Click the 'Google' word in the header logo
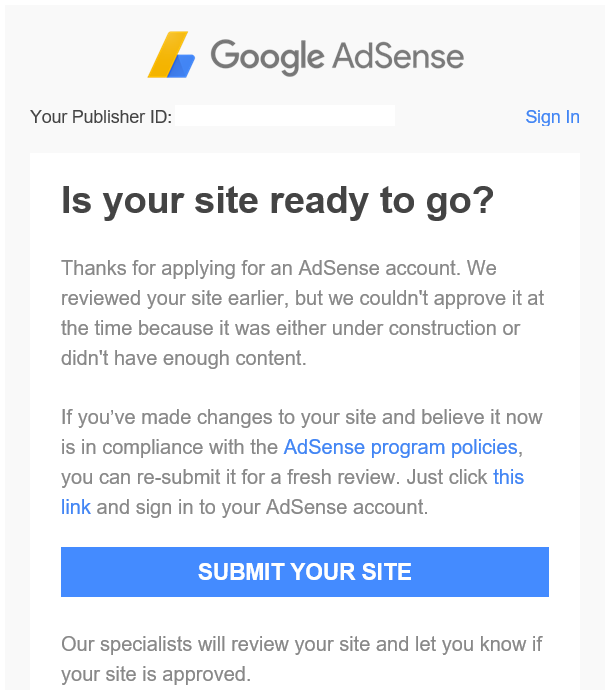 [267, 57]
